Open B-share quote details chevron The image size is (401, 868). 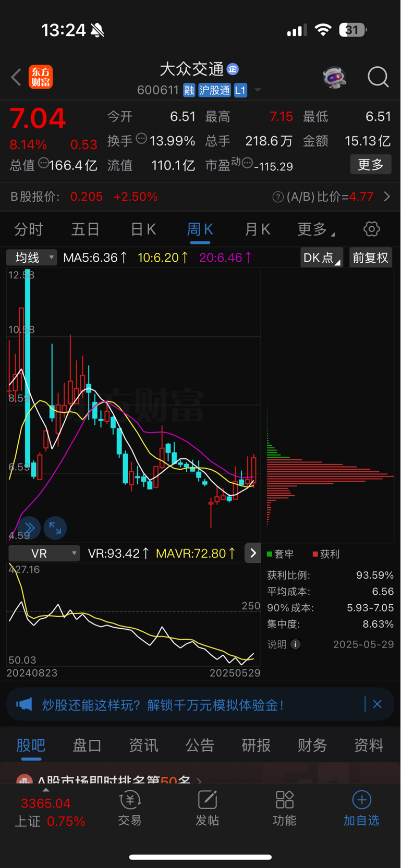pyautogui.click(x=387, y=197)
